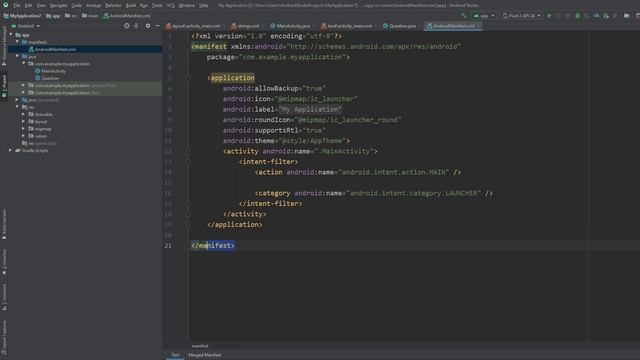Image resolution: width=640 pixels, height=360 pixels.
Task: Select MainActivity in project tree
Action: pyautogui.click(x=50, y=71)
